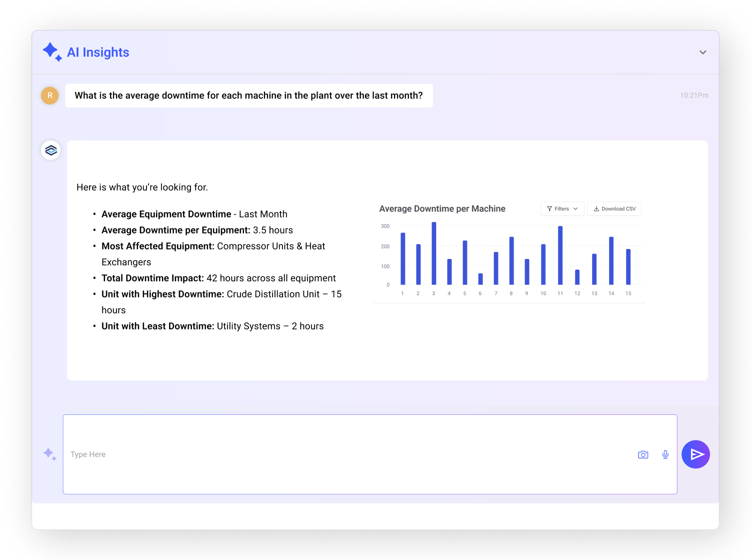
Task: Click the Average Downtime per Machine title
Action: (442, 209)
